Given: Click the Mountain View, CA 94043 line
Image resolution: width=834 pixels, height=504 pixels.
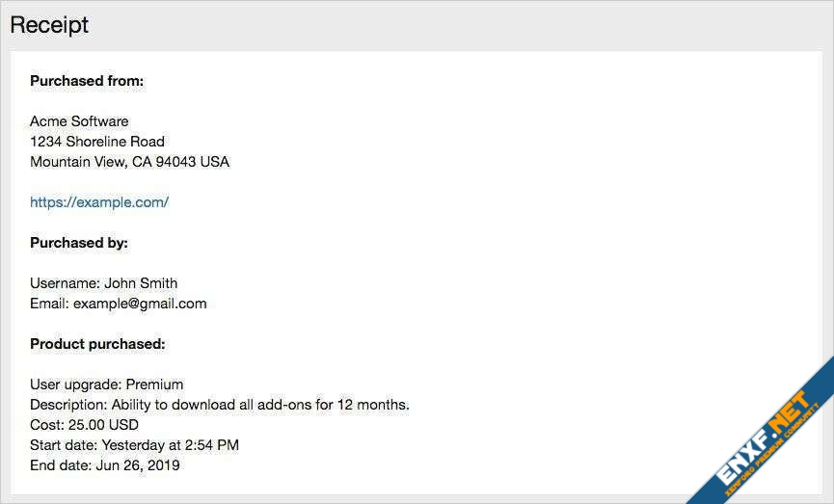Looking at the screenshot, I should coord(129,162).
